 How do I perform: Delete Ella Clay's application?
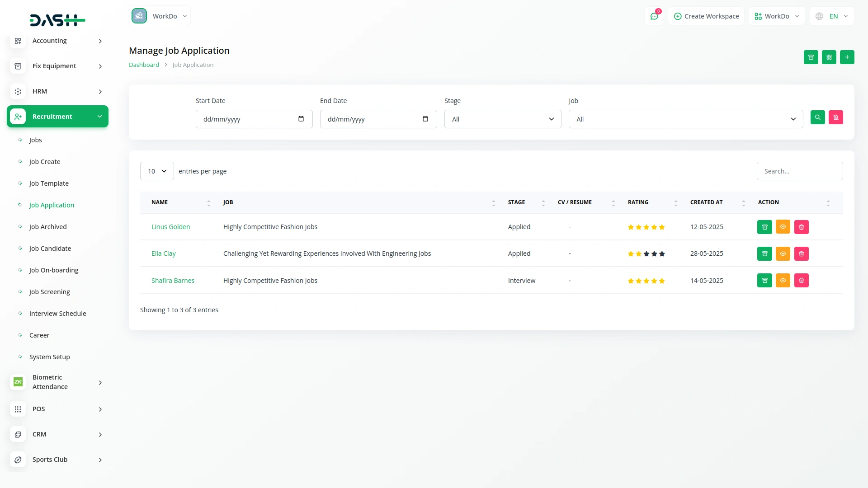point(801,253)
